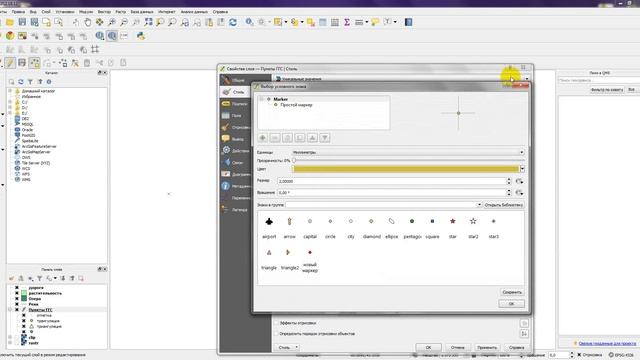This screenshot has height=360, width=640.
Task: Click the Отмена button in layer properties
Action: tap(458, 347)
